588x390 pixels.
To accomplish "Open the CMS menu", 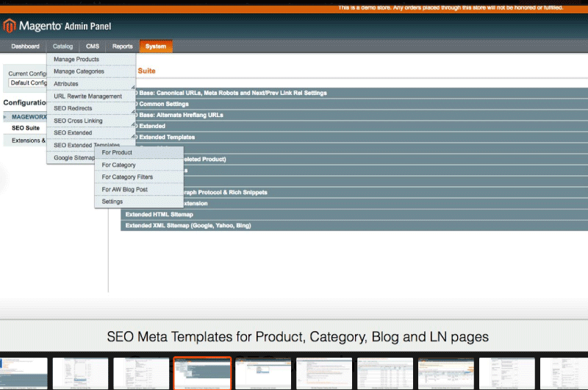I will coord(93,46).
